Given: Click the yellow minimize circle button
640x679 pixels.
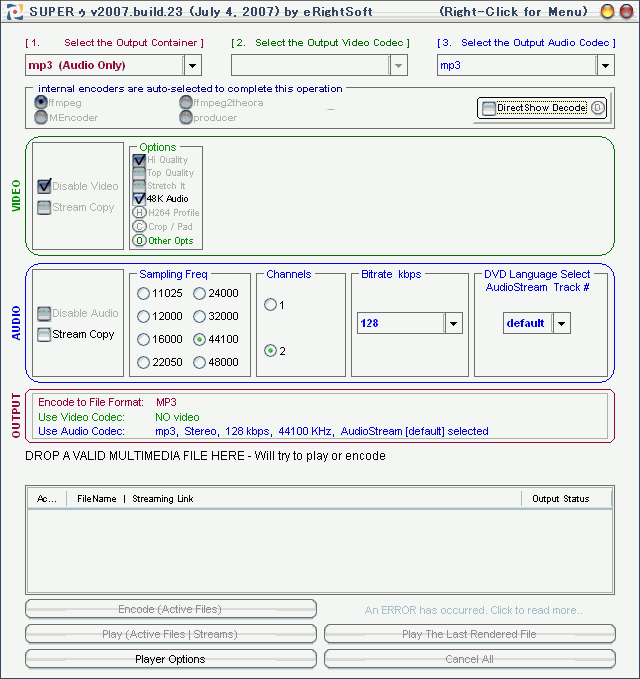Looking at the screenshot, I should [x=607, y=12].
